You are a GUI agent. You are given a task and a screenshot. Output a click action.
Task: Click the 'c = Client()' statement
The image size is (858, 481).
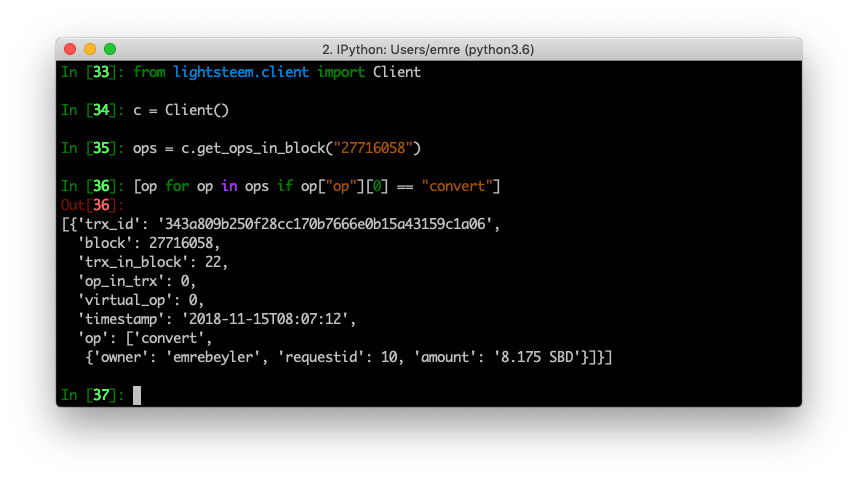pos(181,110)
